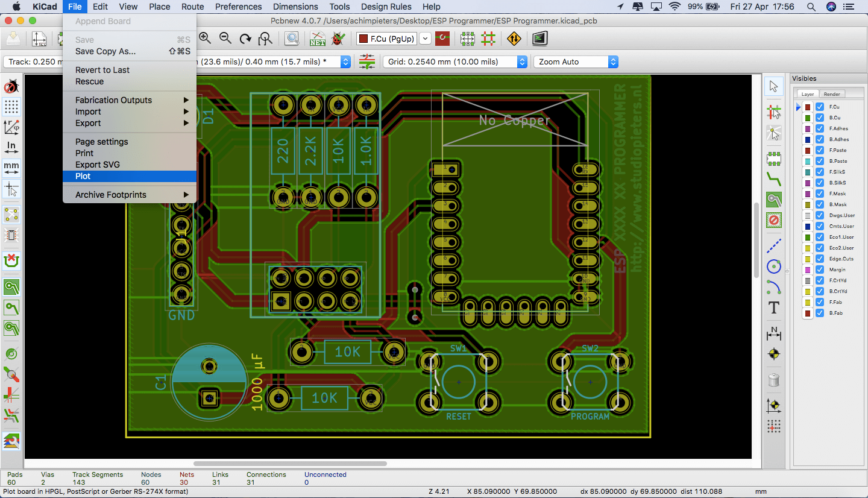Expand the Export submenu
The width and height of the screenshot is (868, 498).
click(x=130, y=123)
